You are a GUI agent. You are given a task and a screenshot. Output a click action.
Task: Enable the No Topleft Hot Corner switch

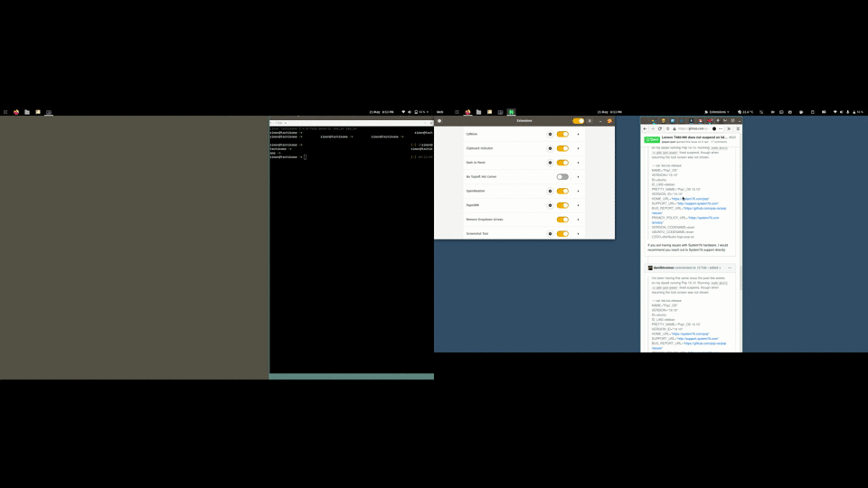coord(562,177)
